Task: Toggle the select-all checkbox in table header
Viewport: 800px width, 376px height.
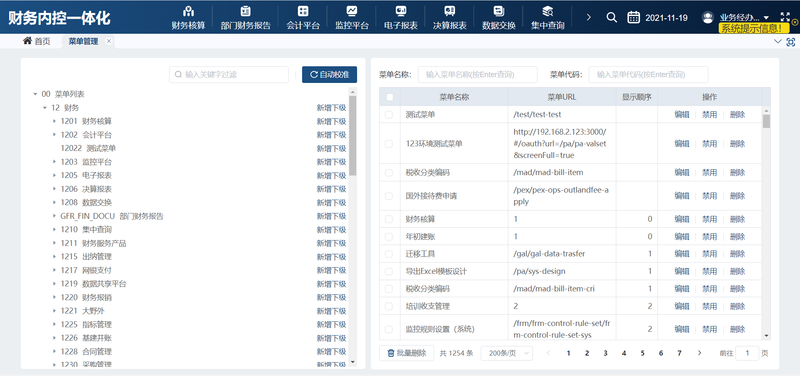Action: [x=390, y=97]
